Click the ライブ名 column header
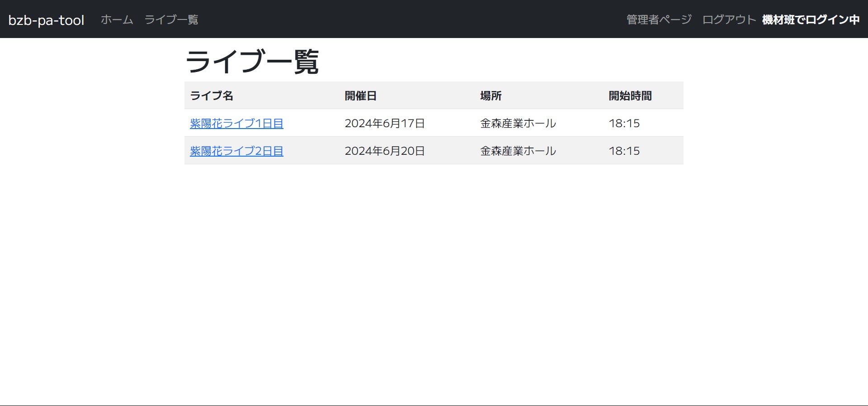This screenshot has height=406, width=868. pyautogui.click(x=212, y=96)
